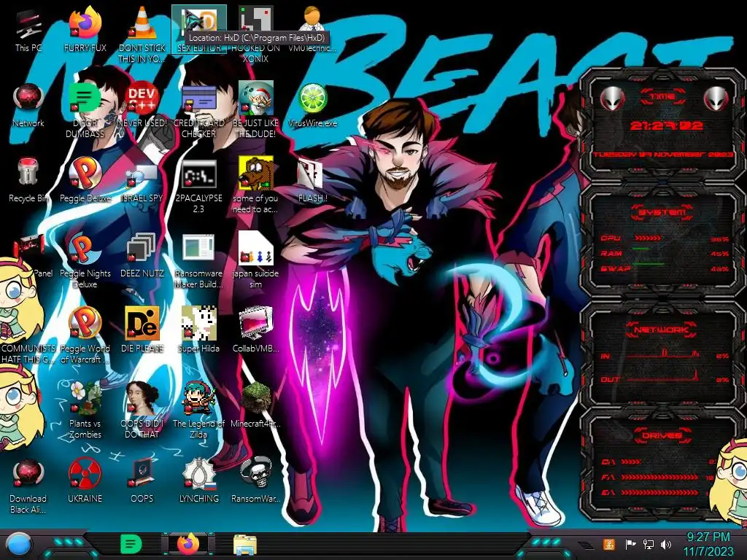The image size is (747, 560).
Task: Open the Action Center flag tray icon
Action: [x=630, y=544]
